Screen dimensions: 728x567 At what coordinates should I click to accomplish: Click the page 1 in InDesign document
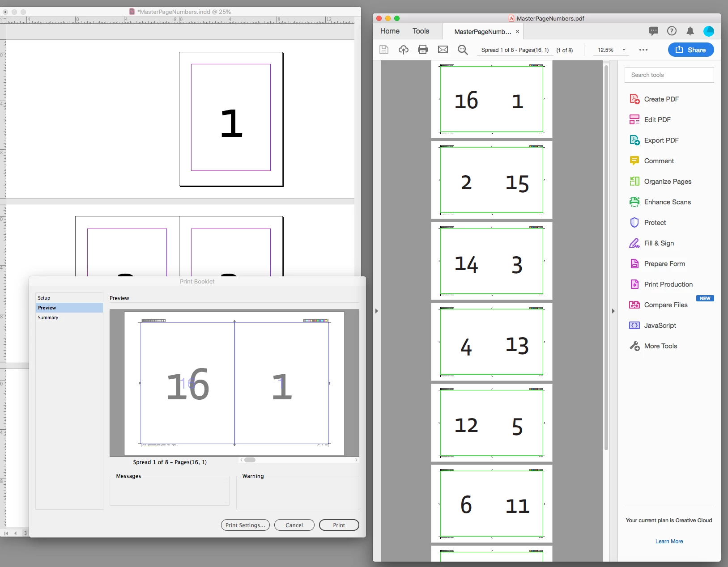[231, 119]
